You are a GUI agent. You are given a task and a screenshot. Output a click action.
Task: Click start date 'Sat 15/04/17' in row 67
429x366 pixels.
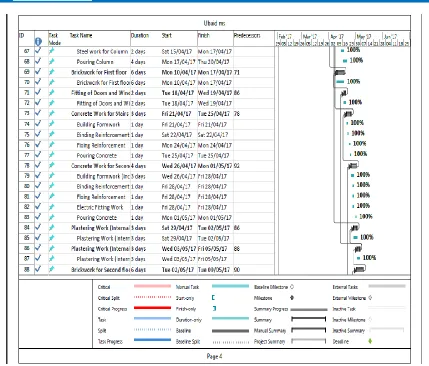(x=177, y=51)
